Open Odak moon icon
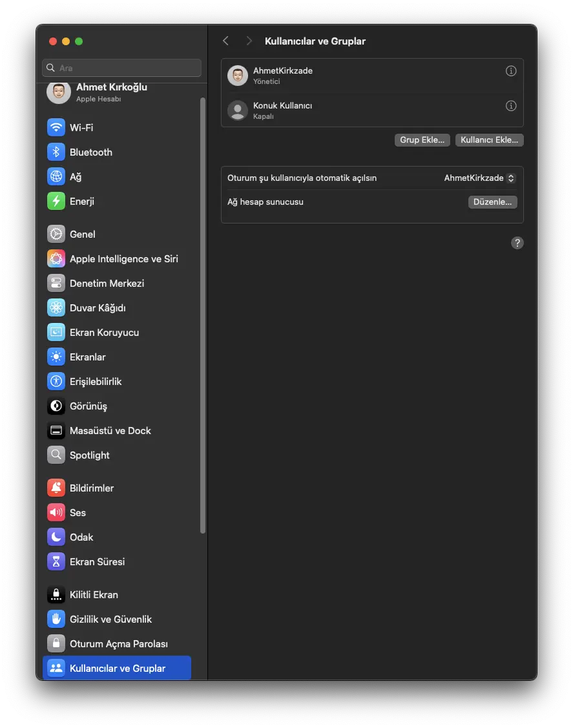Screen dimensions: 573x728 (x=56, y=537)
